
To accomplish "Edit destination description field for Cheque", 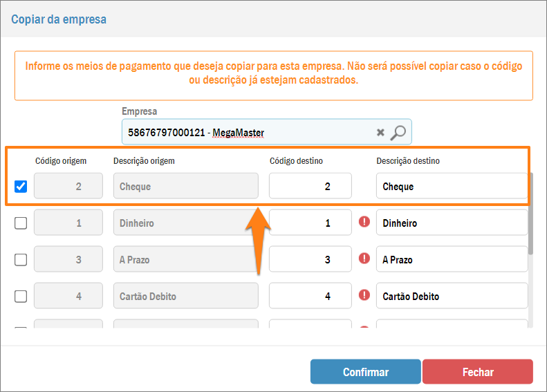I will 451,187.
